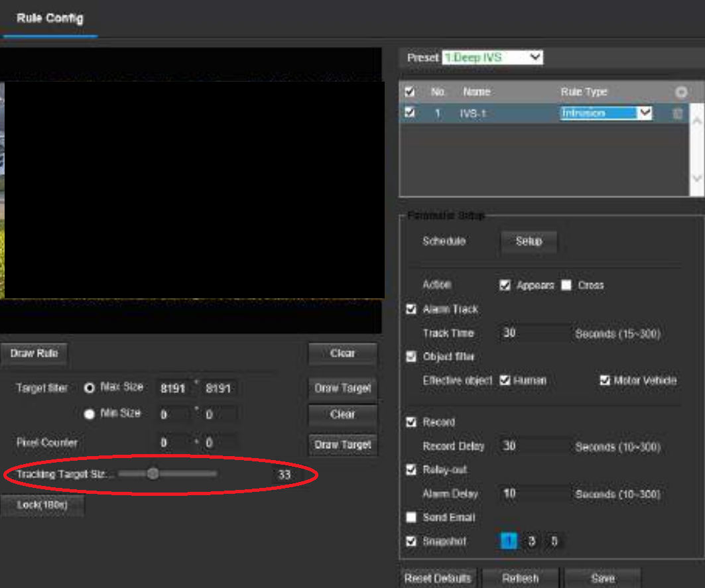Click Draw Target beside Max Size
705x588 pixels.
click(343, 388)
